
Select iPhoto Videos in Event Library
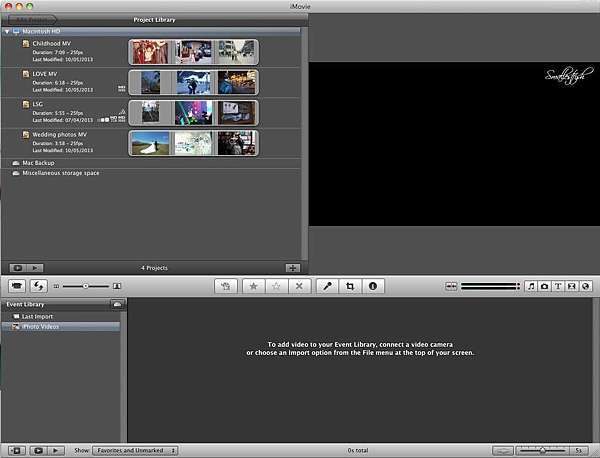coord(61,327)
